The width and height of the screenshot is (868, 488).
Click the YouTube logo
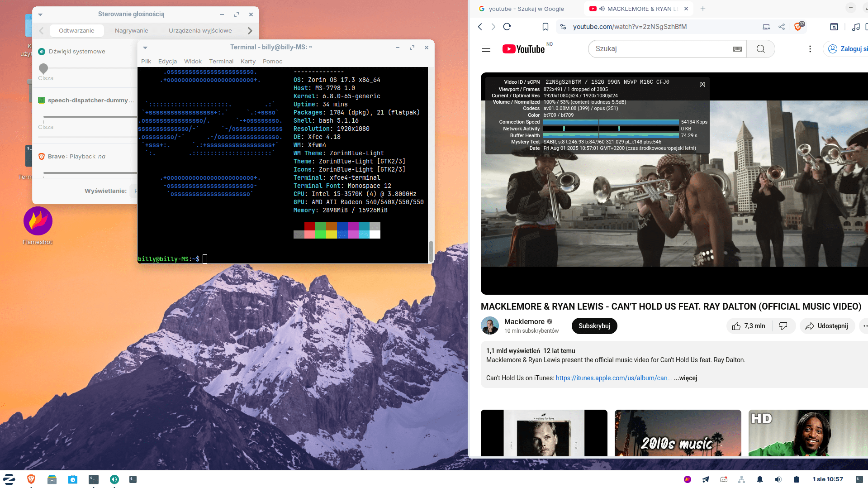click(x=524, y=49)
